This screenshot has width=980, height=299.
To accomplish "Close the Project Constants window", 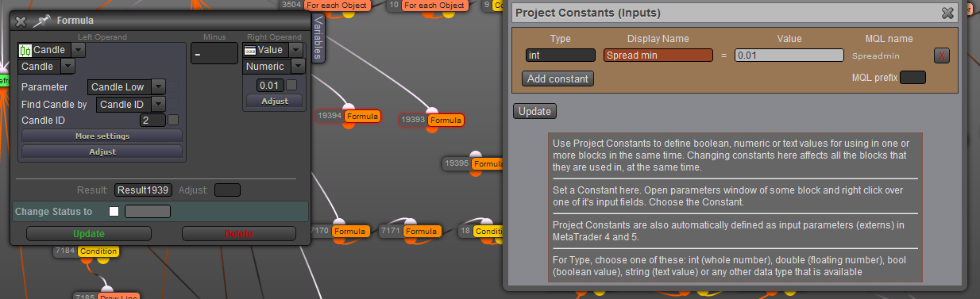I will (x=947, y=13).
